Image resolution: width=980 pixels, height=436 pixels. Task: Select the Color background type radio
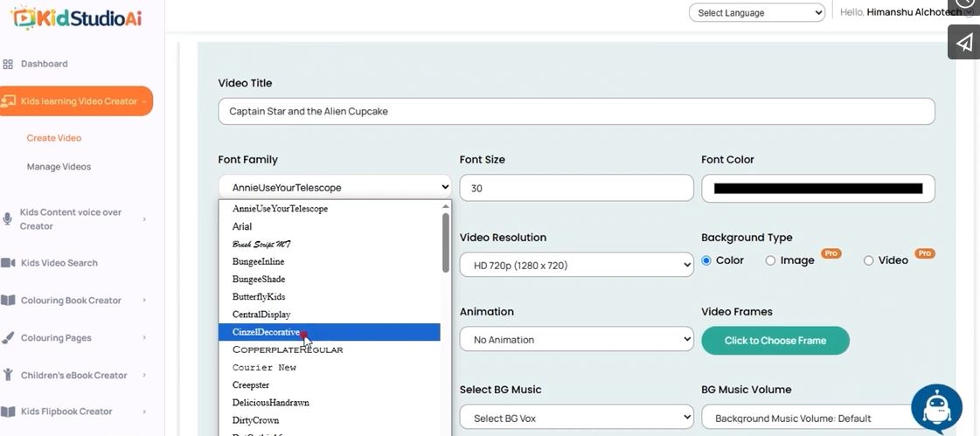706,260
